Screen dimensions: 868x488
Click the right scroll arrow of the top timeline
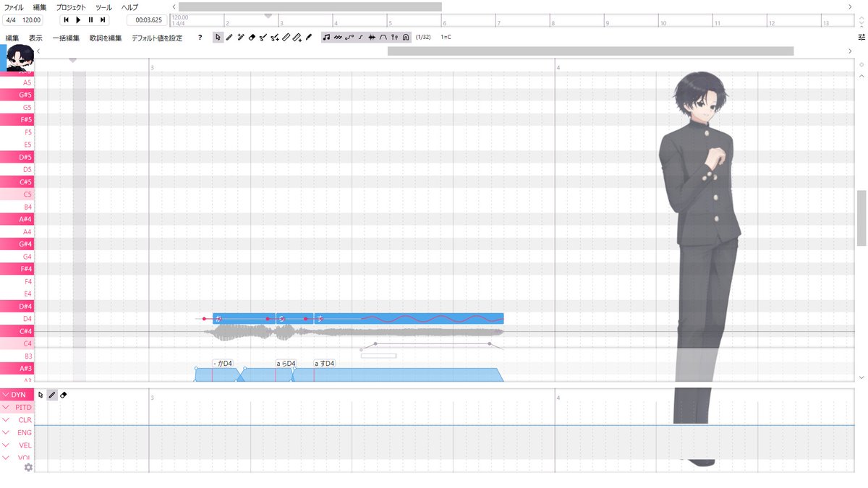click(x=849, y=7)
